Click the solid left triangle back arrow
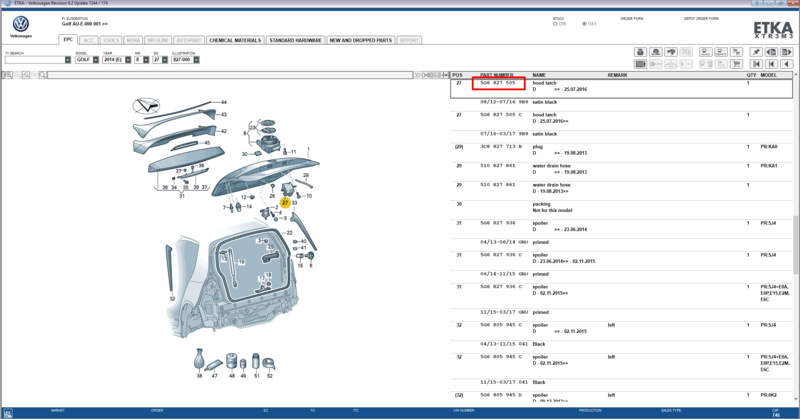Image resolution: width=800 pixels, height=419 pixels. (787, 64)
